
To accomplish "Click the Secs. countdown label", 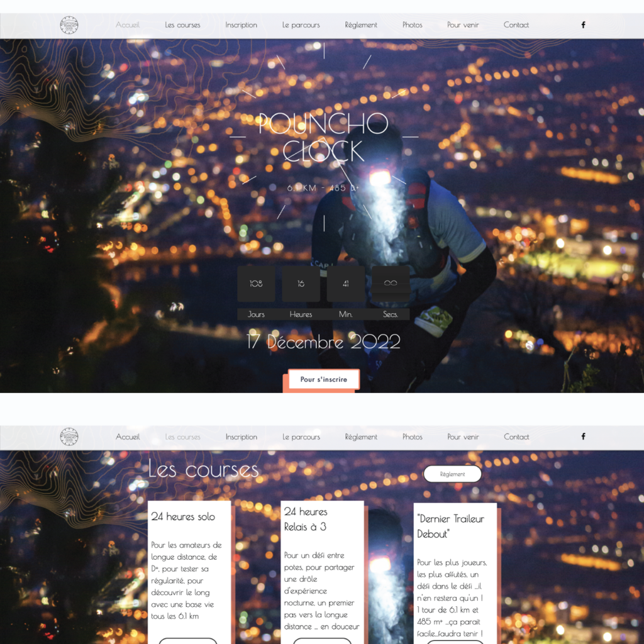I will pos(391,314).
